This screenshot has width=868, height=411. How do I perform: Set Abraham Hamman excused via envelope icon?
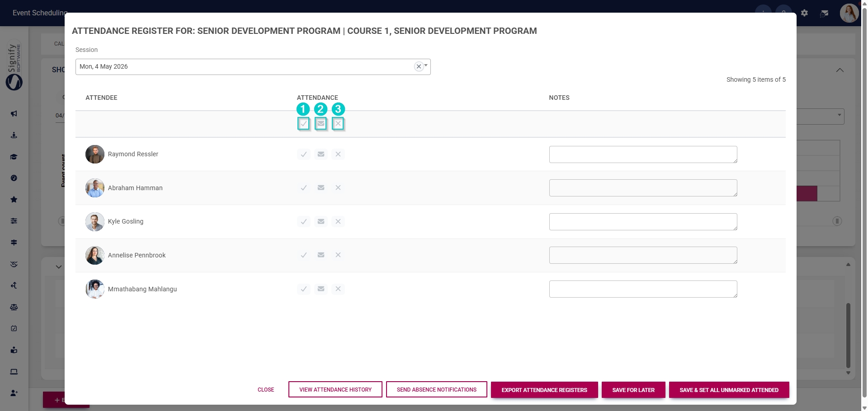[321, 188]
